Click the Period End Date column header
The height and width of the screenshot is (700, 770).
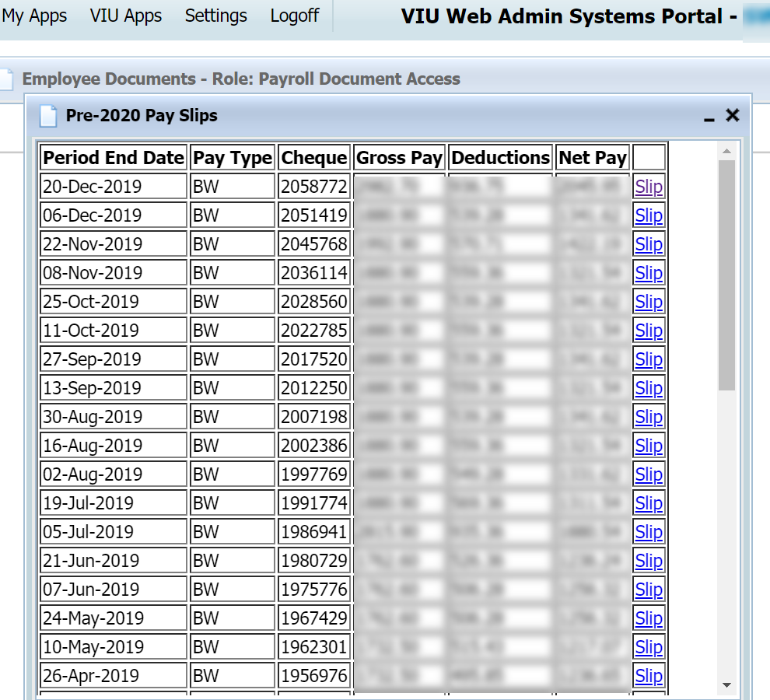point(113,157)
